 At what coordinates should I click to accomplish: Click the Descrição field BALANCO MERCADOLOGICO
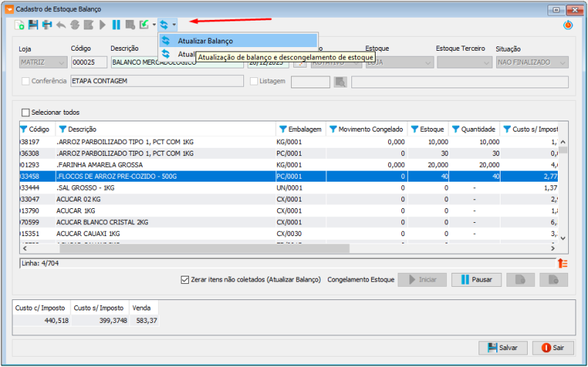pos(177,63)
